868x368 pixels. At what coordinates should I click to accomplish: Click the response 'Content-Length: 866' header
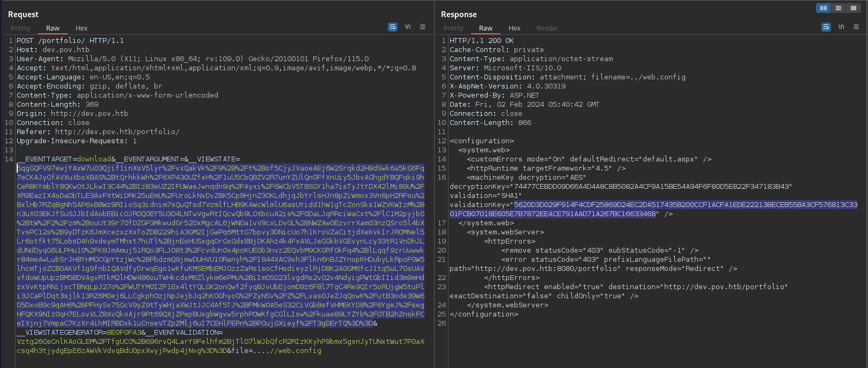tap(490, 122)
